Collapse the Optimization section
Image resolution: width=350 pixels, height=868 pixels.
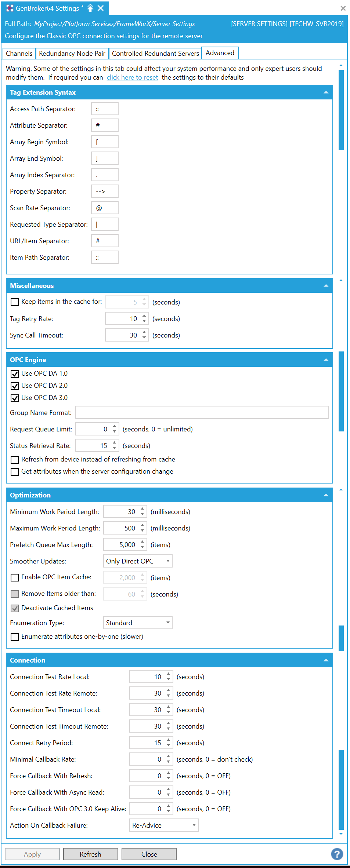point(326,495)
